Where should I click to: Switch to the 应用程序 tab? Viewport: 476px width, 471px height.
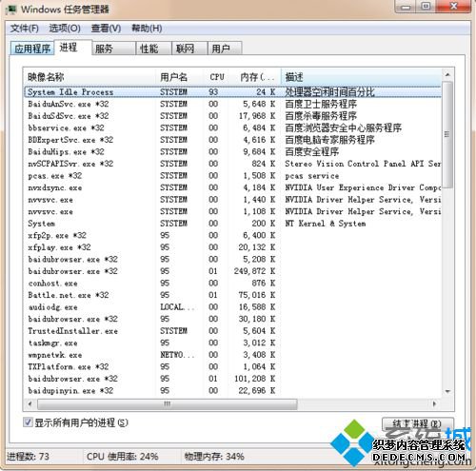[x=32, y=49]
